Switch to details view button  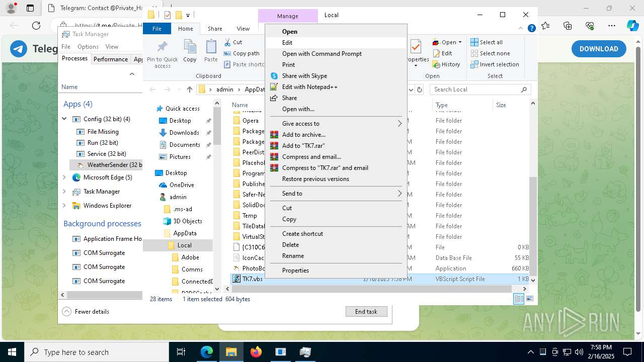click(519, 299)
